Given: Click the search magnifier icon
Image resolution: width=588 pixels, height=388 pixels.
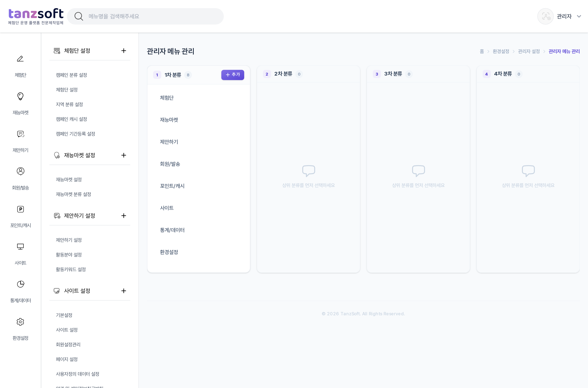Looking at the screenshot, I should 79,16.
